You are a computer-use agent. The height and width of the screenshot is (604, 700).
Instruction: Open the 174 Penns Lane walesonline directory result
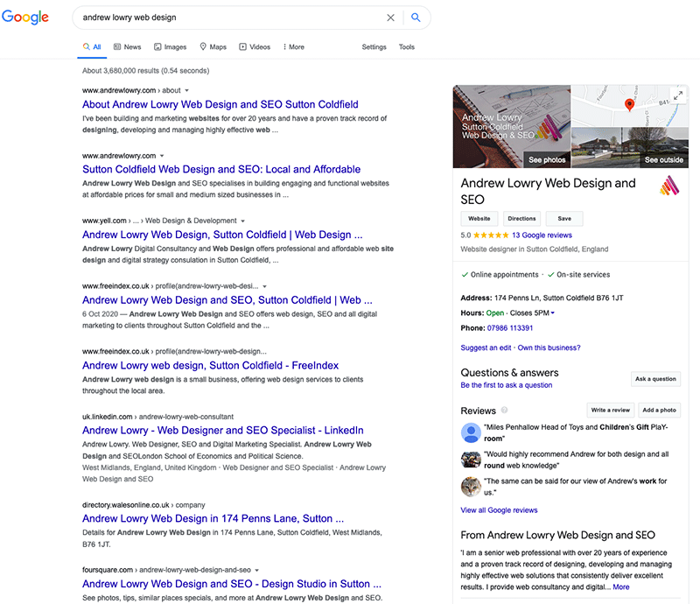click(x=213, y=519)
